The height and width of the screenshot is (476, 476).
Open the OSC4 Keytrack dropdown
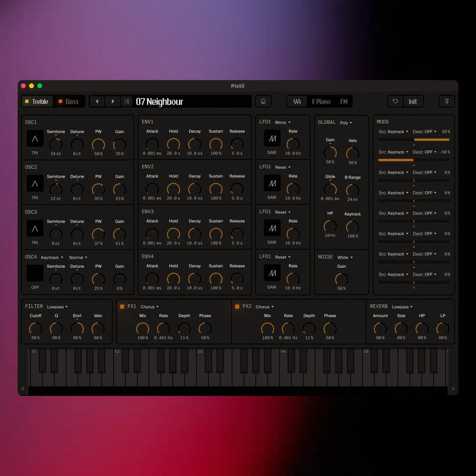pyautogui.click(x=52, y=258)
